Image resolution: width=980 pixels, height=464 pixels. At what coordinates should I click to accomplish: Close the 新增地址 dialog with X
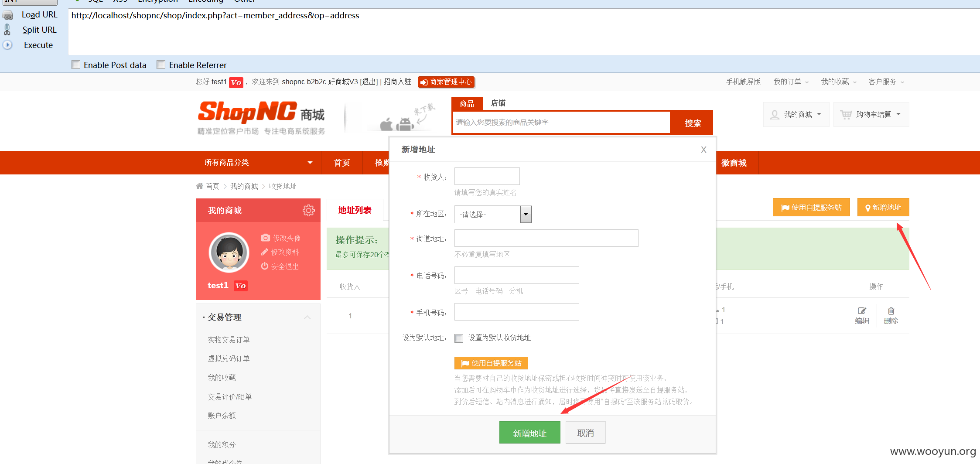click(703, 150)
